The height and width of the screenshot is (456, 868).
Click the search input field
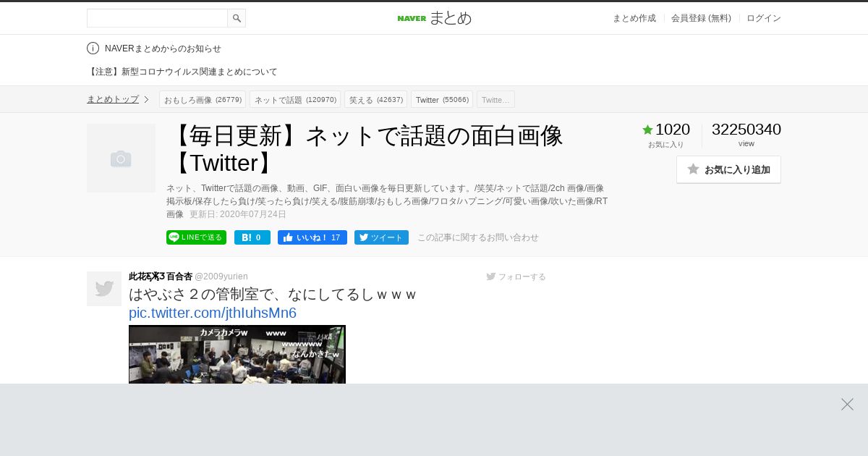click(157, 18)
